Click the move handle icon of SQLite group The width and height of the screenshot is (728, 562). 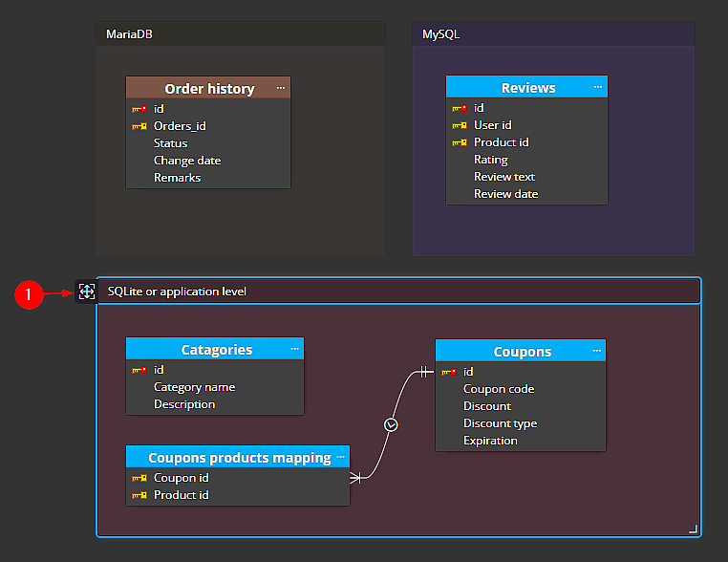87,292
